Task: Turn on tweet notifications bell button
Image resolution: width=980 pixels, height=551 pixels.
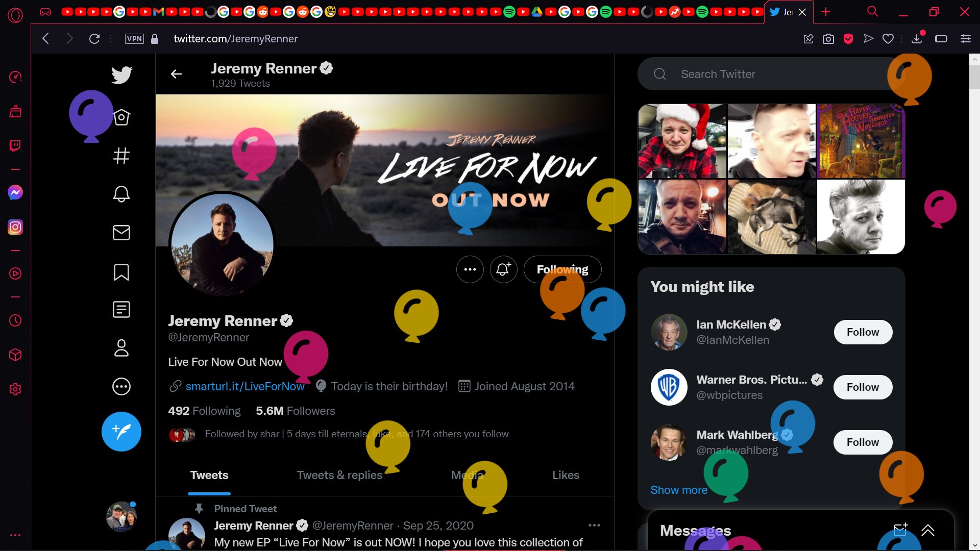Action: [504, 269]
